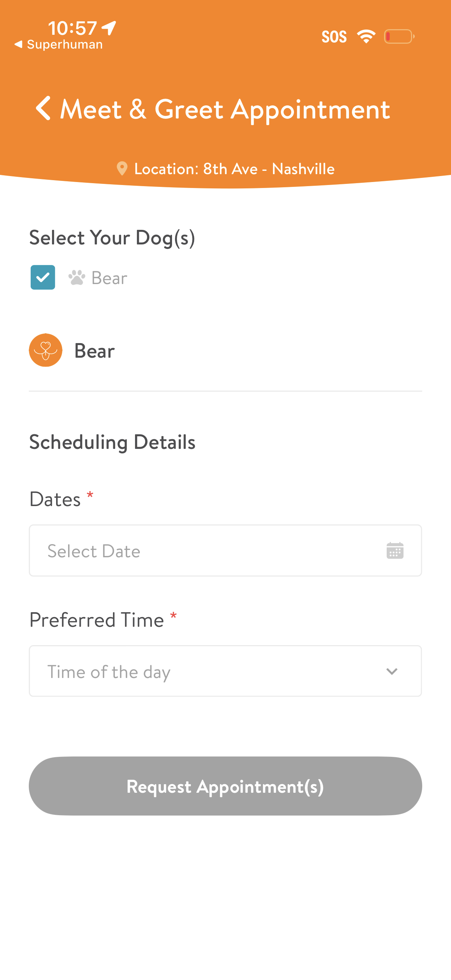Tap the paw print icon next to Bear

(77, 278)
